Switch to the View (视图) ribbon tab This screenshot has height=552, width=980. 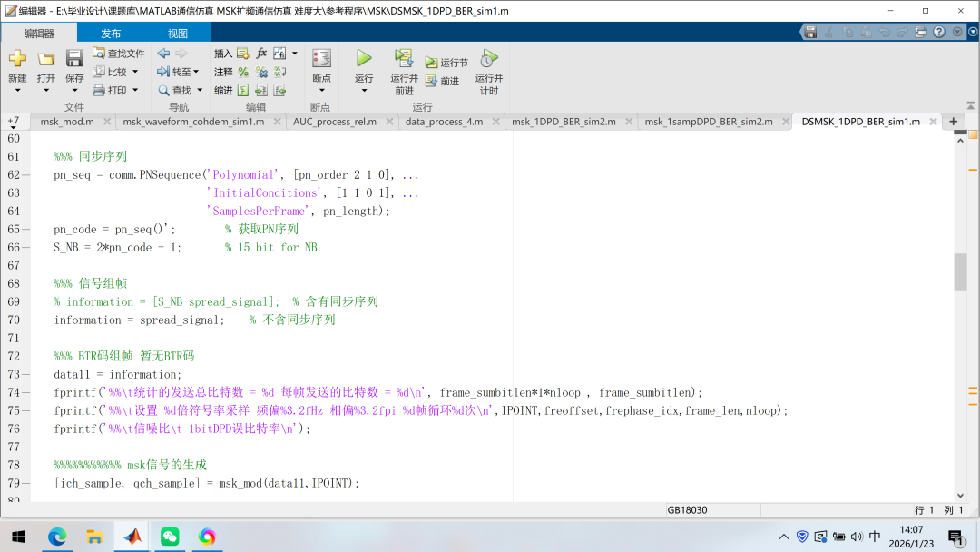point(178,33)
